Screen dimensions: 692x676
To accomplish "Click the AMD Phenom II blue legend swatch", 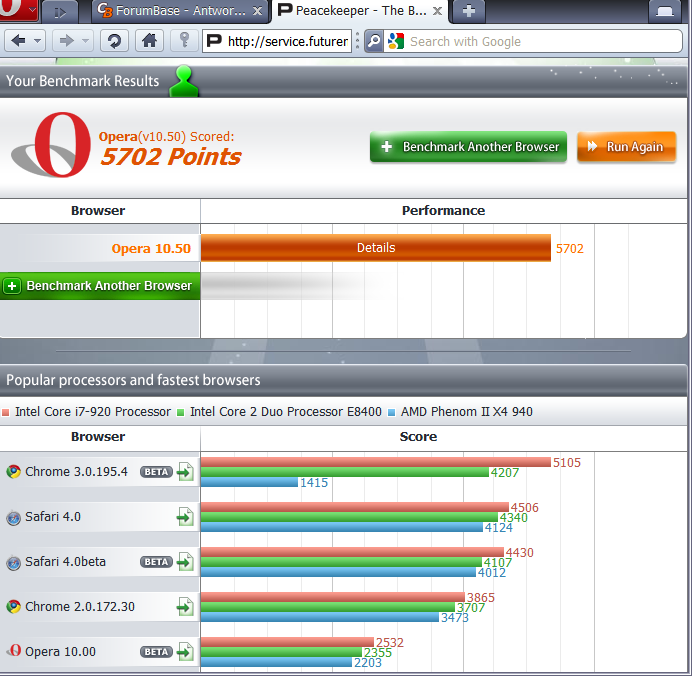I will click(x=391, y=413).
